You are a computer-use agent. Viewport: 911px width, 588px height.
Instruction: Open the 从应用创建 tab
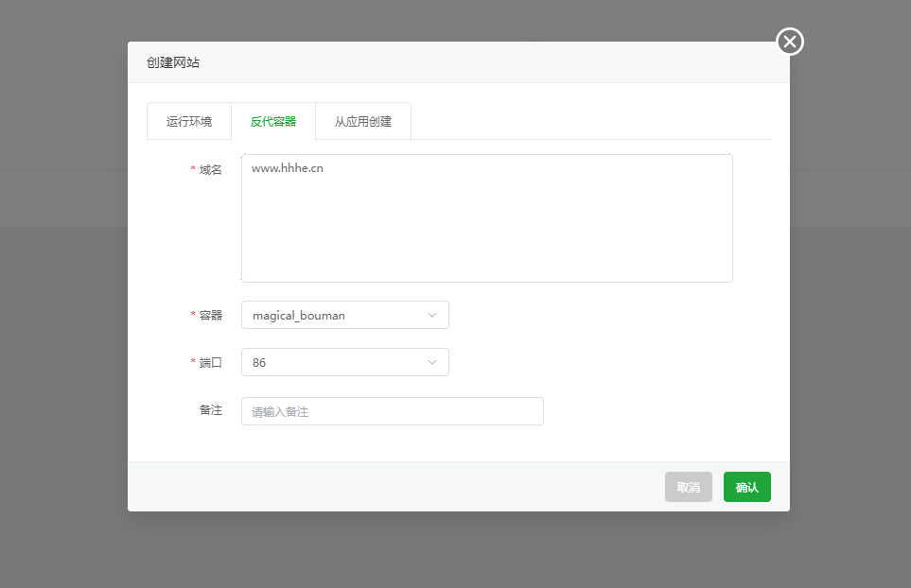point(363,121)
